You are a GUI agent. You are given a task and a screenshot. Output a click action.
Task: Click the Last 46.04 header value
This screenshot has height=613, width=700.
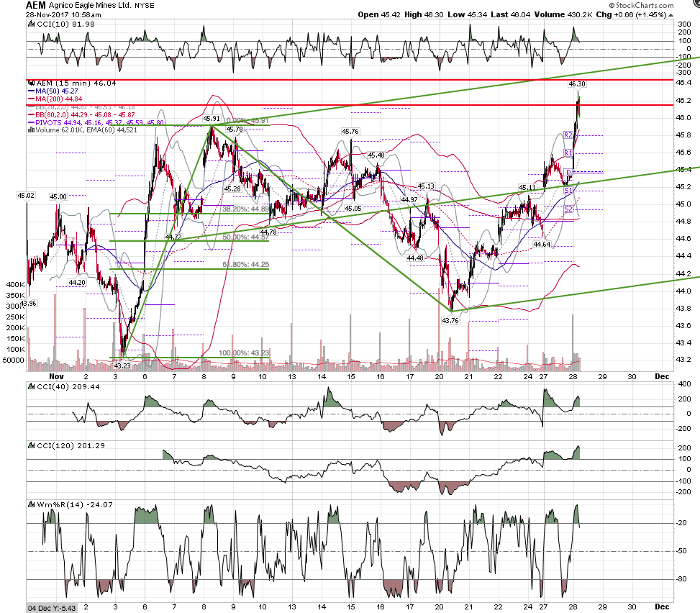[x=511, y=14]
